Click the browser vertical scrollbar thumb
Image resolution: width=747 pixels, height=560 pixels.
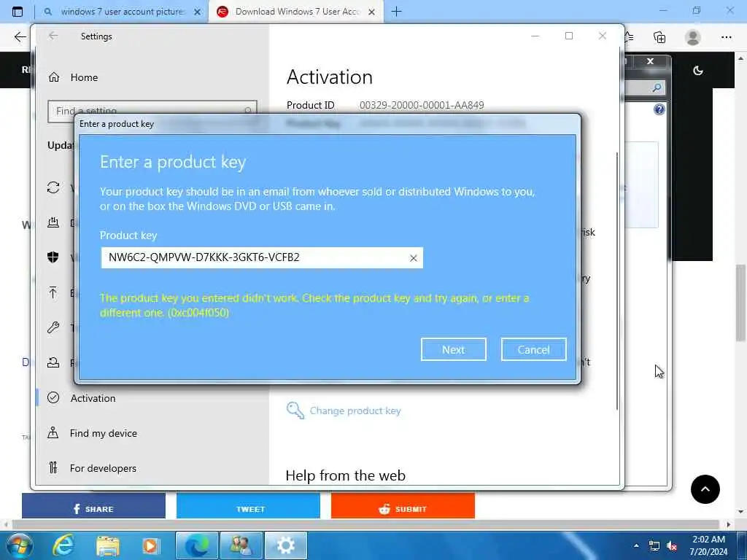point(740,303)
